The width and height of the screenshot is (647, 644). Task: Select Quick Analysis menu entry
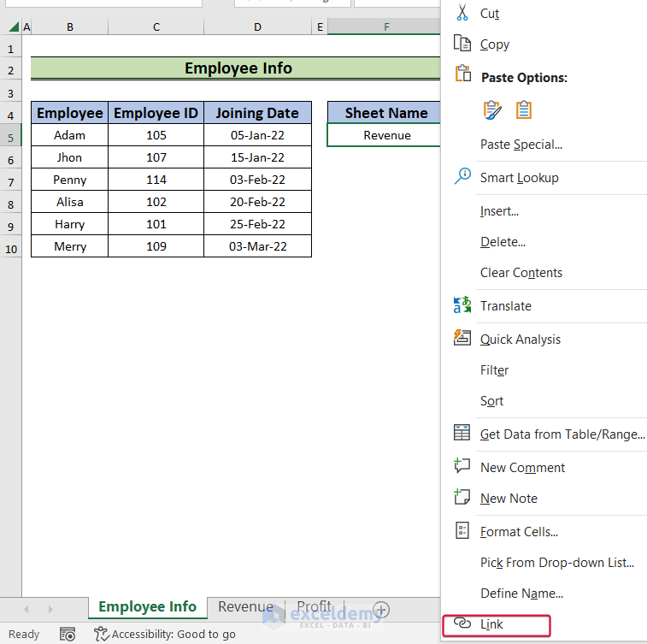point(520,340)
